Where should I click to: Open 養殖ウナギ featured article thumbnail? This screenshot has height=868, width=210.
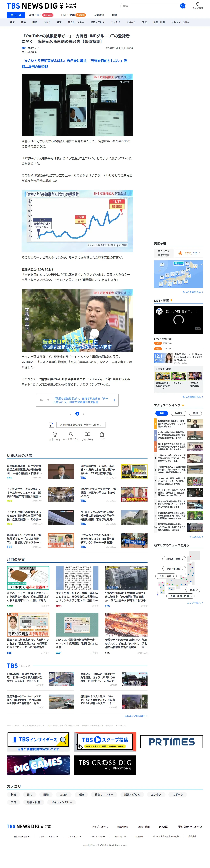click(x=126, y=624)
